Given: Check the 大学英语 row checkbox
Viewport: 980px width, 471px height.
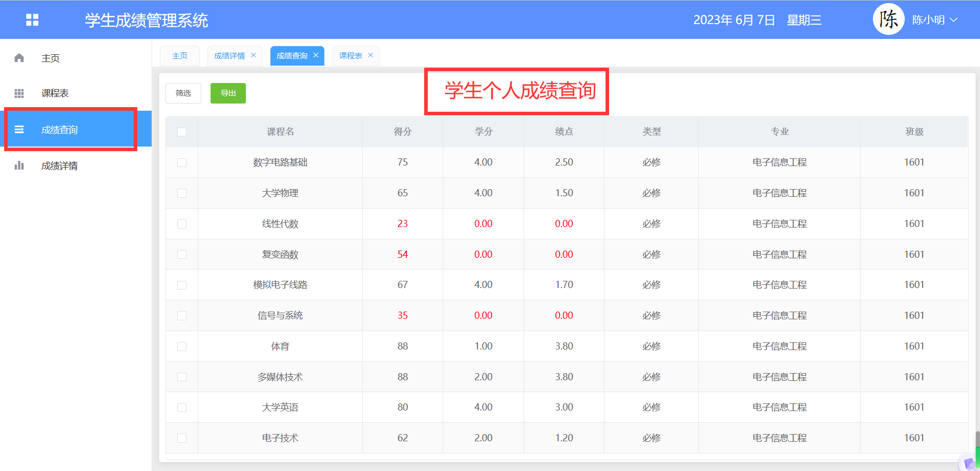Looking at the screenshot, I should pos(182,407).
